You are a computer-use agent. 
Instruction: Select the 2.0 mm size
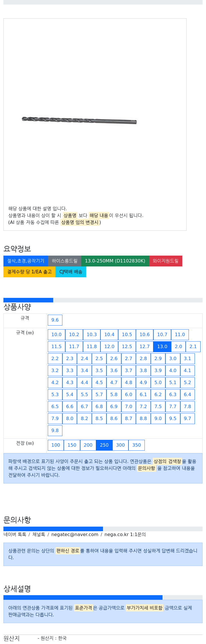[x=179, y=346]
